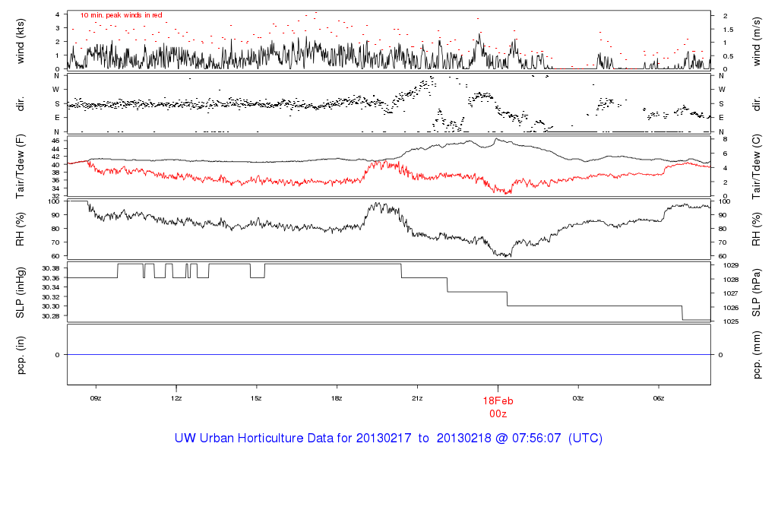
Task: Click the '1027' hPa tick value
Action: pyautogui.click(x=731, y=294)
